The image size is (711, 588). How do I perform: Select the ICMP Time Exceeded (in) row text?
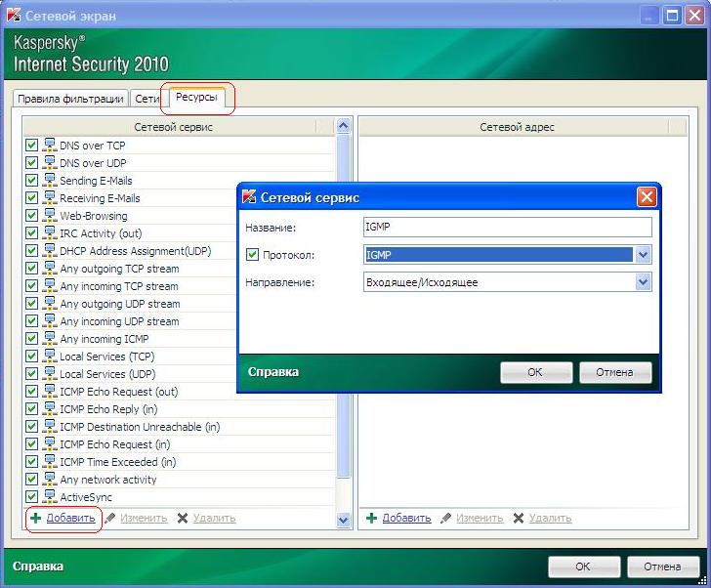tap(118, 462)
